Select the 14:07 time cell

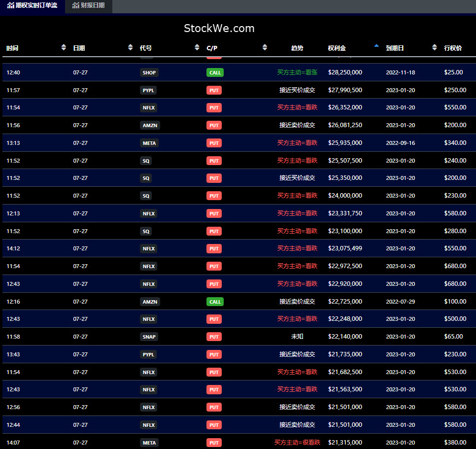[13, 443]
